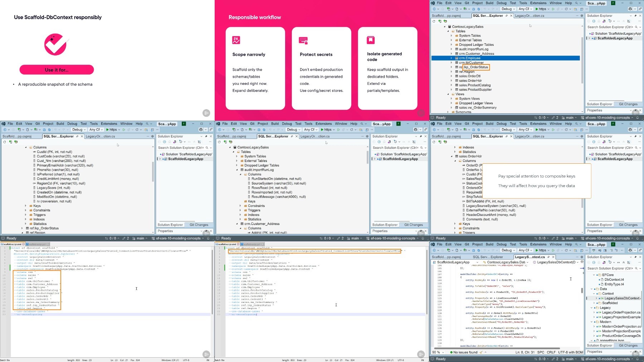Click the Isolate generated code bookmark icon
644x362 pixels.
(x=371, y=40)
